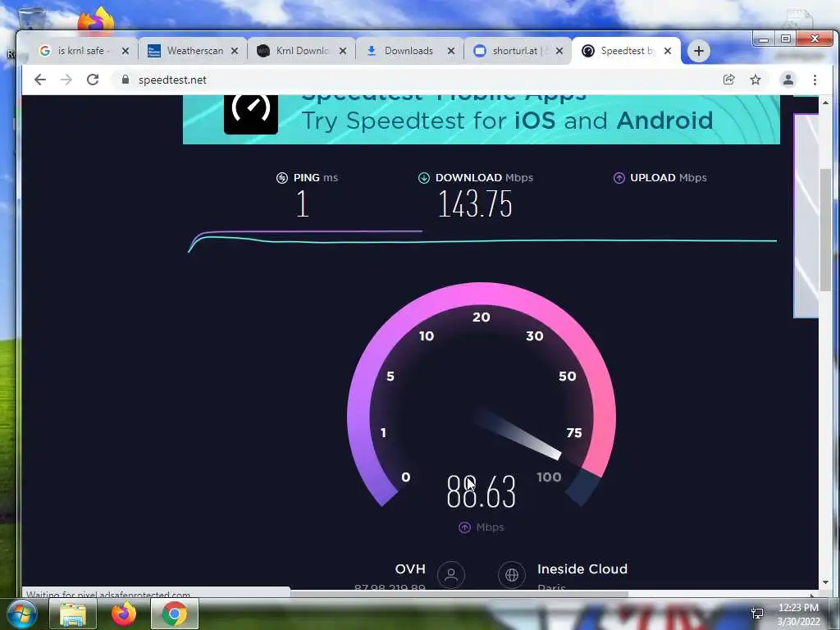Click the DOWNLOAD Mbps arrow icon
This screenshot has width=840, height=630.
pos(424,178)
